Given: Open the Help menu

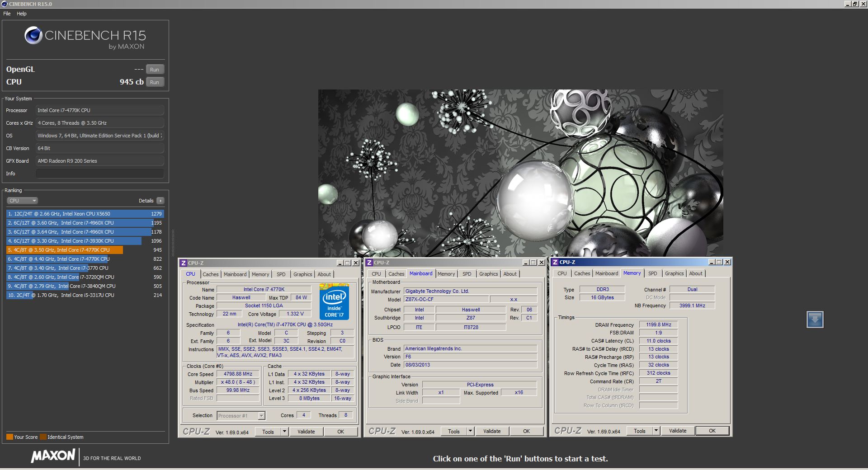Looking at the screenshot, I should (x=22, y=14).
